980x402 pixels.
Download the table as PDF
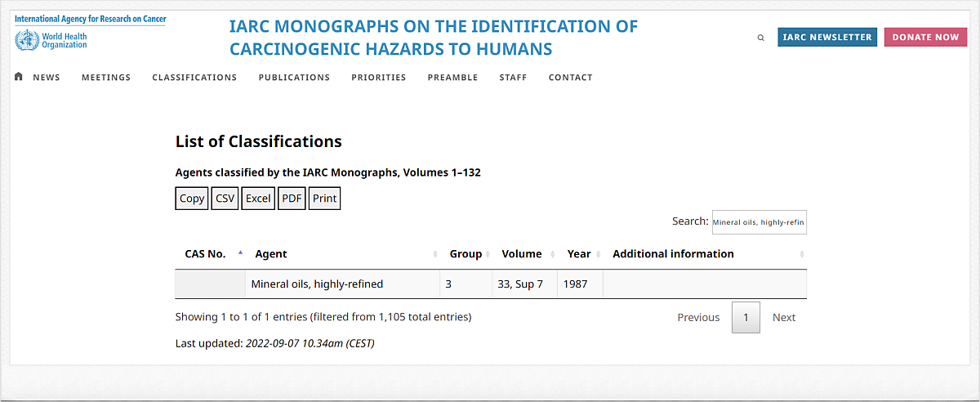[x=292, y=199]
